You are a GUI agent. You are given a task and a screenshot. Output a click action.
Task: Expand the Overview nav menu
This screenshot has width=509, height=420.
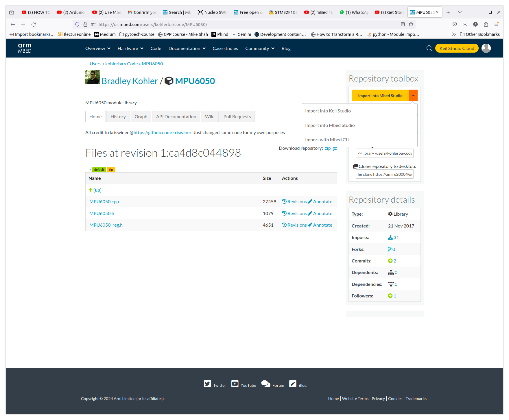coord(98,49)
